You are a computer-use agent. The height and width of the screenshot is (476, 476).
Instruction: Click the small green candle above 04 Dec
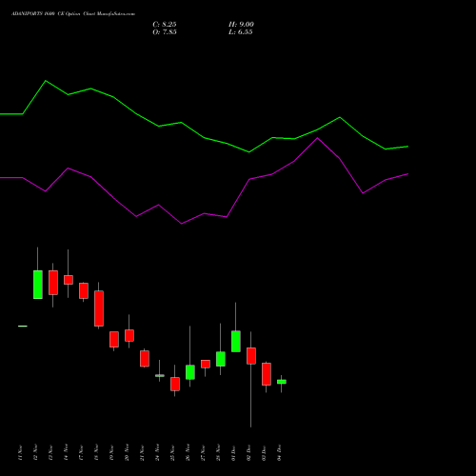(x=282, y=382)
